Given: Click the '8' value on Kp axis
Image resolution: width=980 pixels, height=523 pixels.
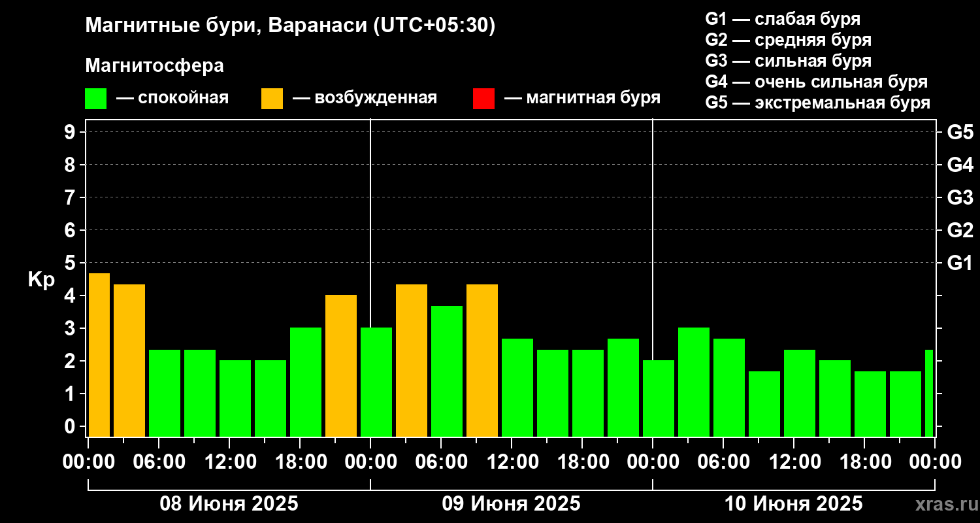Looking at the screenshot, I should point(71,165).
